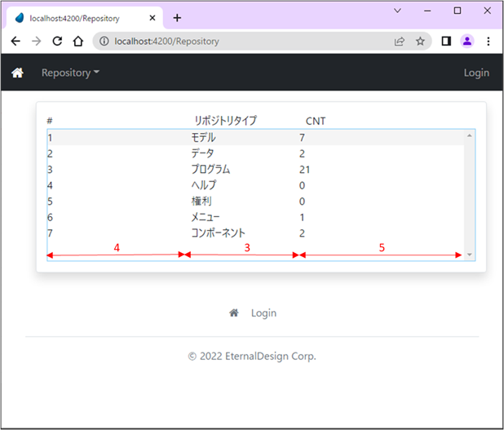View site information icon in address bar
504x430 pixels.
pos(104,41)
